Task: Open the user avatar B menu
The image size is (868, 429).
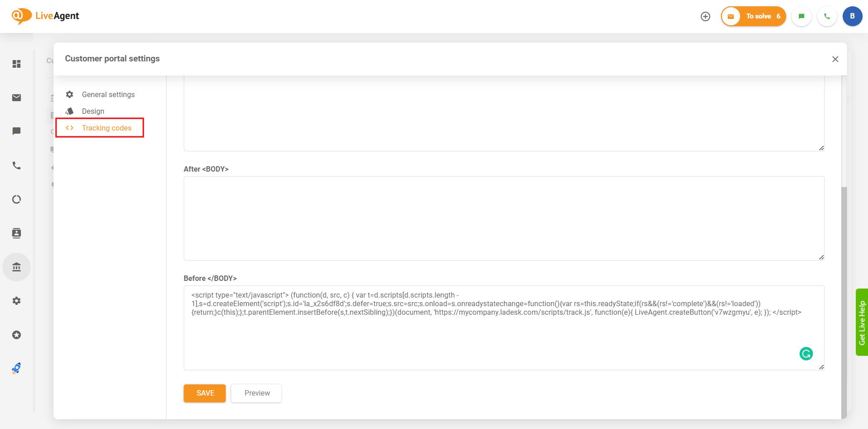Action: pos(852,17)
